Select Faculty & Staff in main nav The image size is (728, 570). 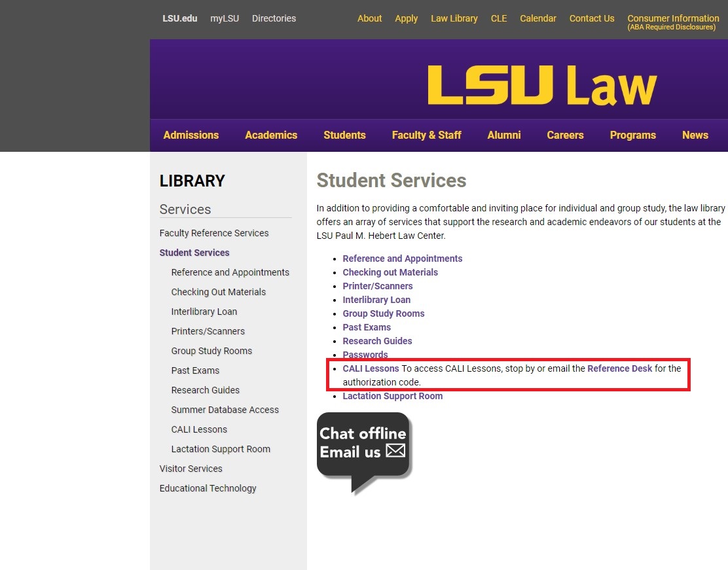(427, 135)
